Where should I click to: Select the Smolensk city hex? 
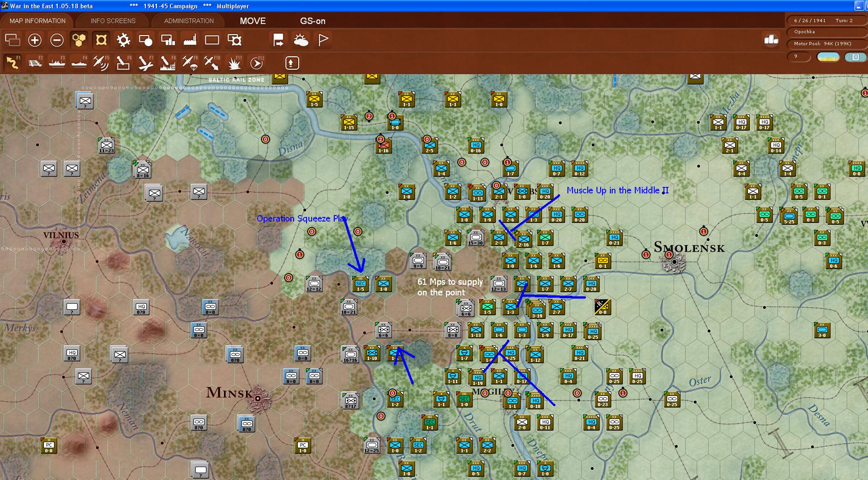pyautogui.click(x=674, y=262)
